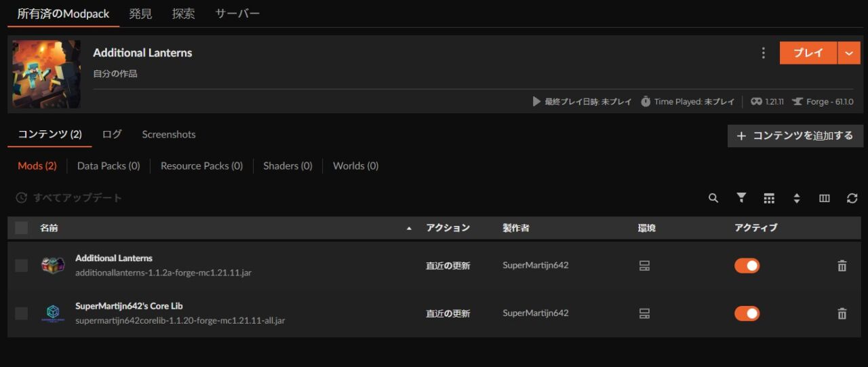The width and height of the screenshot is (868, 367).
Task: Open the SuperMartijn642's Core Lib name link
Action: 129,306
